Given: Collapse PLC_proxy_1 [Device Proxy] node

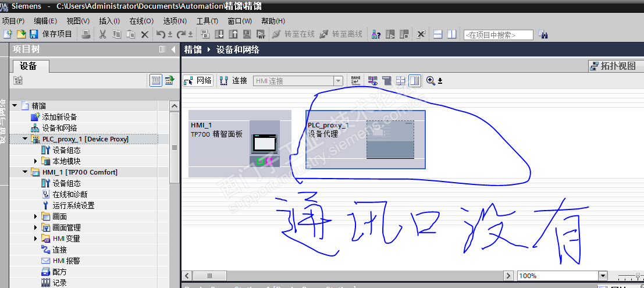Looking at the screenshot, I should point(26,139).
